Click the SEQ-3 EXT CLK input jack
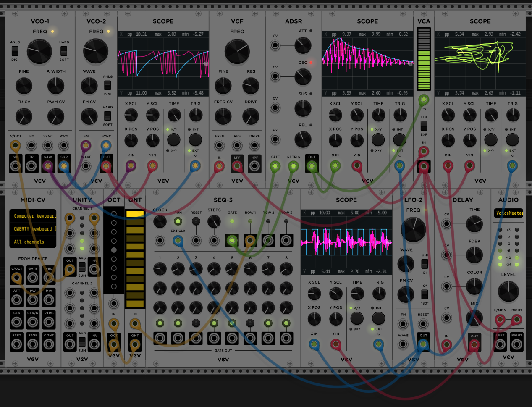Viewport: 532px width, 407px height. [x=178, y=241]
